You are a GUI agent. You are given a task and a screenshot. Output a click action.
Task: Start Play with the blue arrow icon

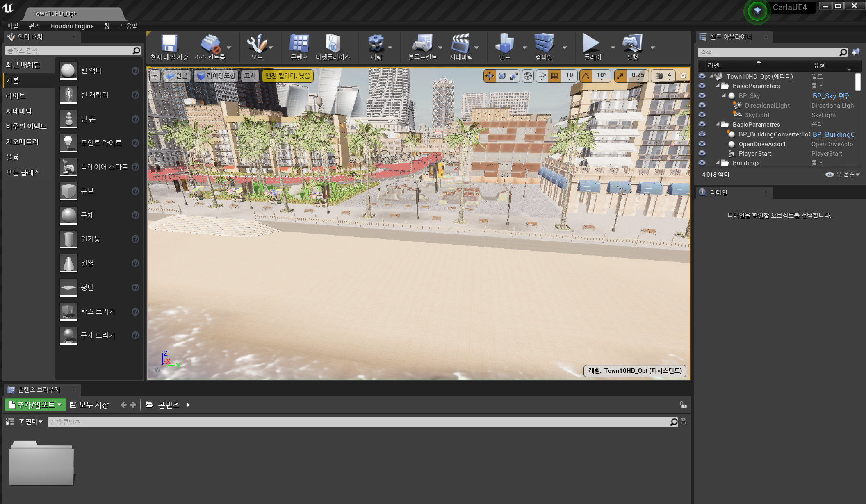(x=592, y=43)
